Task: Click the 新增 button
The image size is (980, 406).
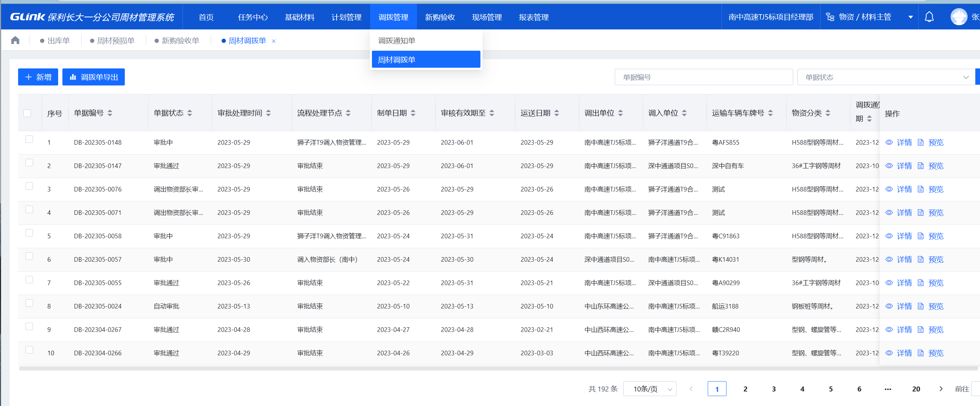Action: coord(38,77)
